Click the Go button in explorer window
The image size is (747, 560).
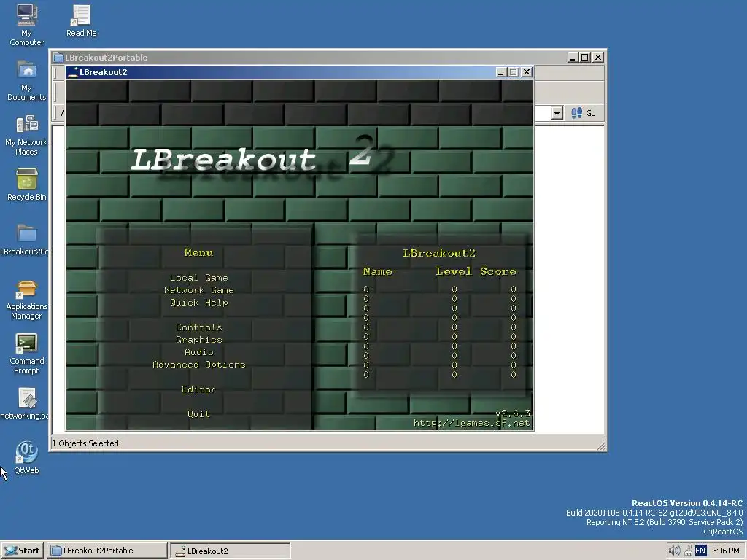(x=584, y=113)
